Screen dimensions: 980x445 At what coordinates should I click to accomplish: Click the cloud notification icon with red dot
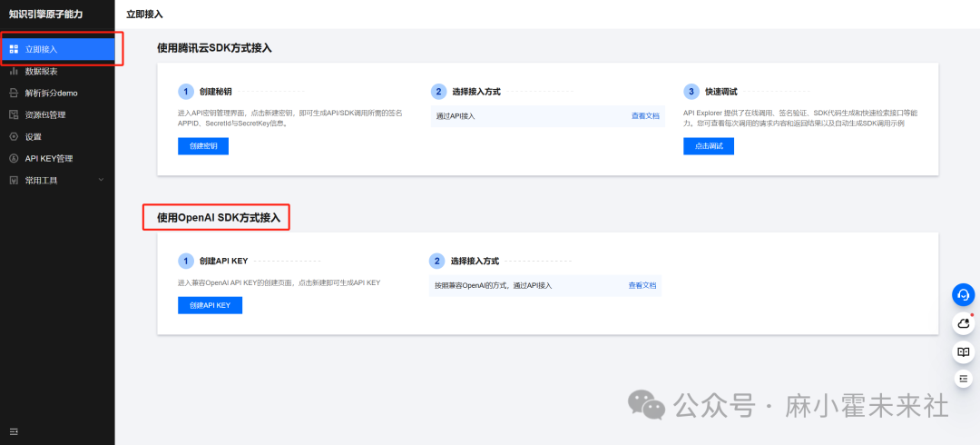963,323
